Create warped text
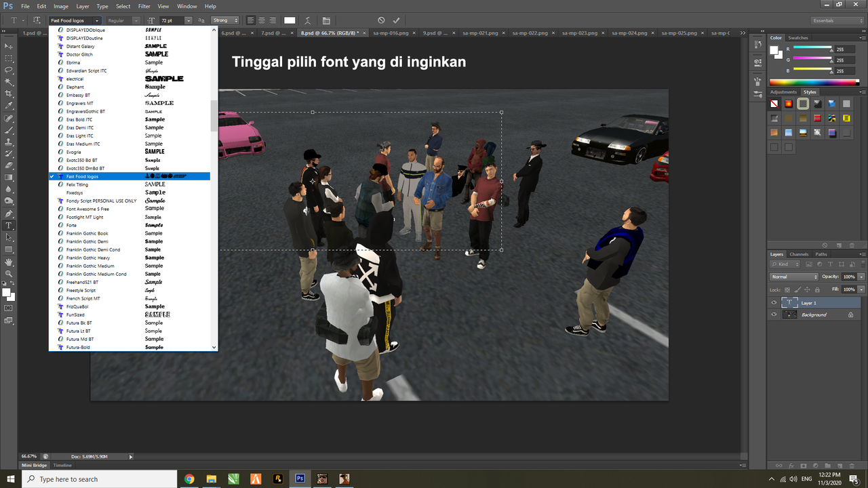Viewport: 868px width, 488px height. (x=308, y=20)
